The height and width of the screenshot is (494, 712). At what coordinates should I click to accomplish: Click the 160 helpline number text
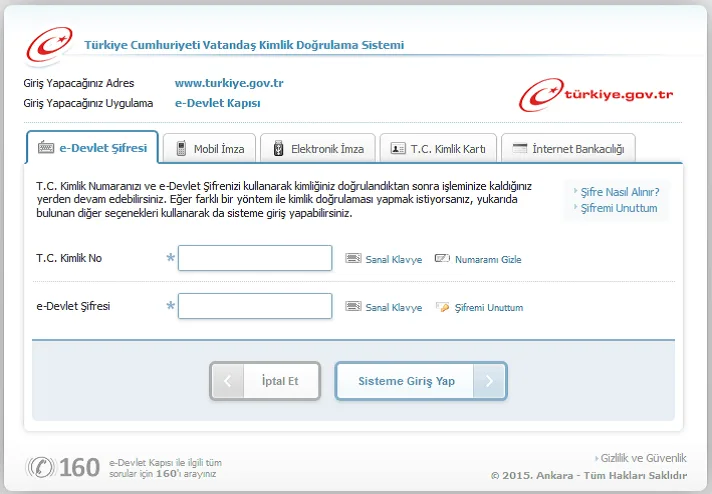click(79, 468)
